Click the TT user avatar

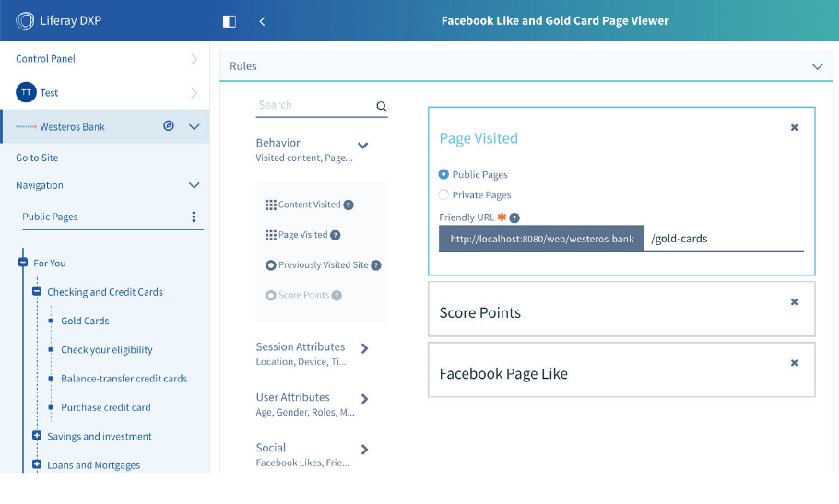[x=26, y=92]
